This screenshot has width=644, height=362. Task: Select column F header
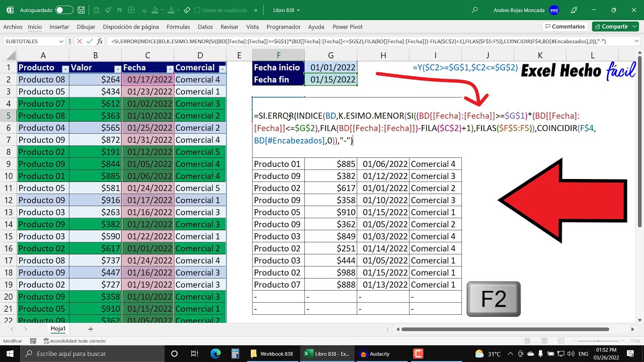click(x=278, y=55)
